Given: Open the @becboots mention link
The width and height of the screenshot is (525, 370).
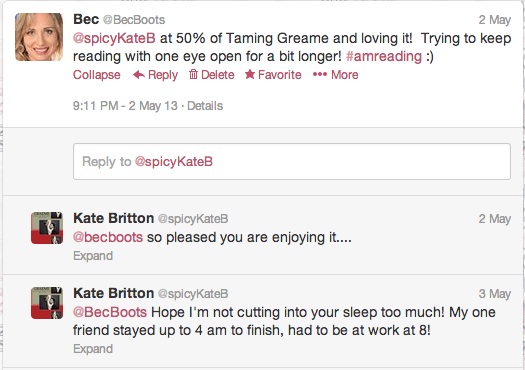Looking at the screenshot, I should [x=108, y=237].
